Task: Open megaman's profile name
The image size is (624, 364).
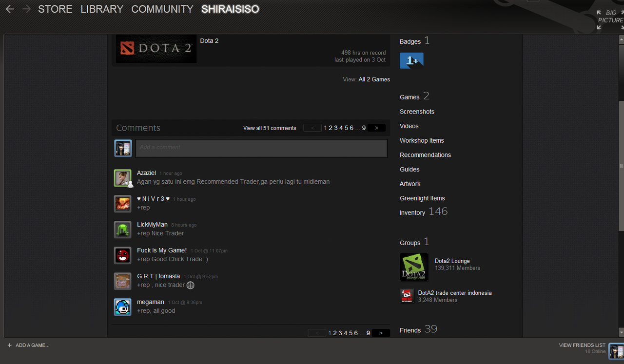Action: coord(151,302)
